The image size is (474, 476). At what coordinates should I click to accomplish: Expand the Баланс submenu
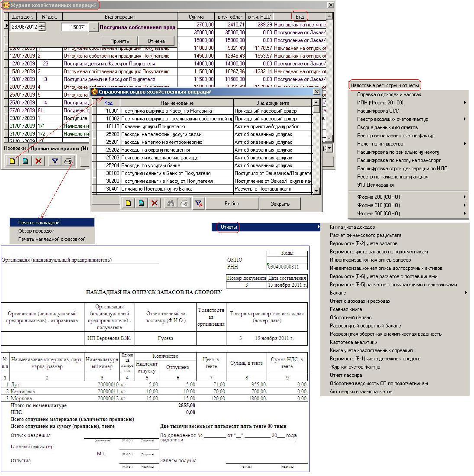click(394, 293)
